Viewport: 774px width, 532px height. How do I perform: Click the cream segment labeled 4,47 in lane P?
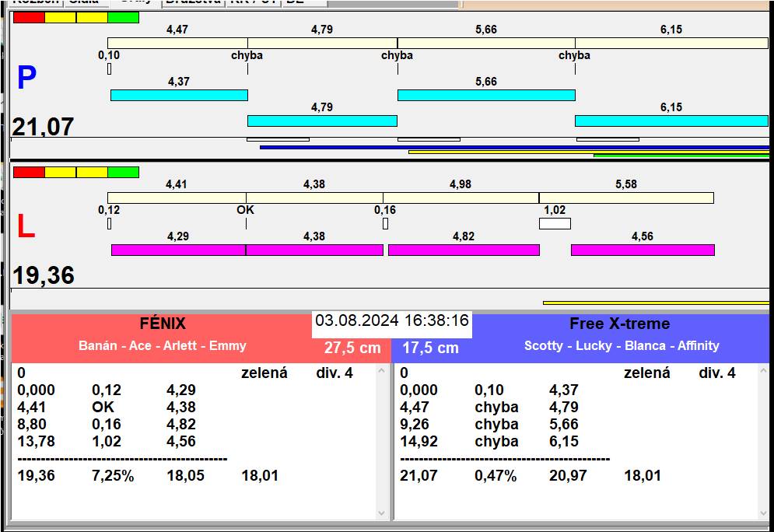click(x=177, y=43)
